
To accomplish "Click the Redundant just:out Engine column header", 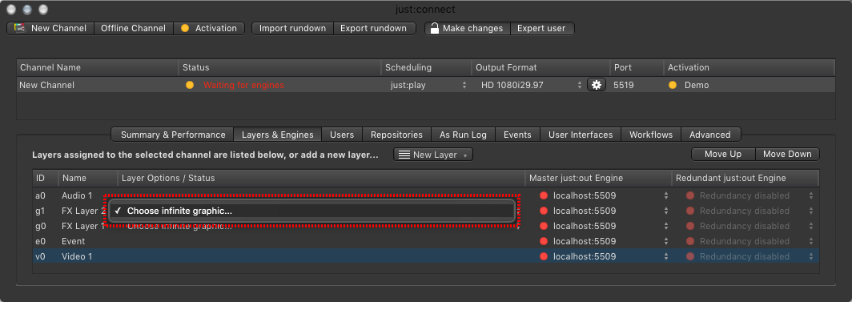I will click(745, 178).
